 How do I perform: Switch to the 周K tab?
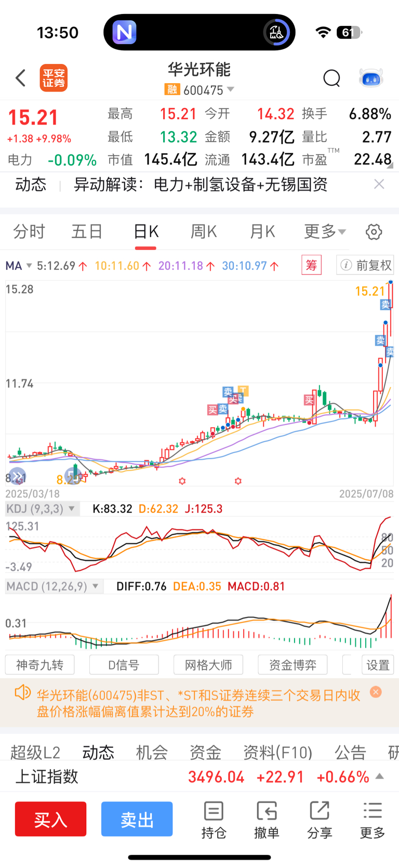[x=204, y=232]
